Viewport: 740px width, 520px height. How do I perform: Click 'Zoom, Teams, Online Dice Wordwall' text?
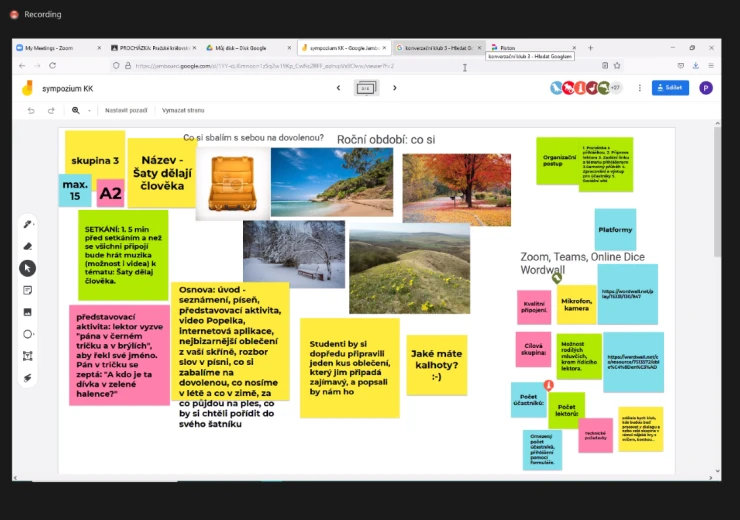(582, 263)
